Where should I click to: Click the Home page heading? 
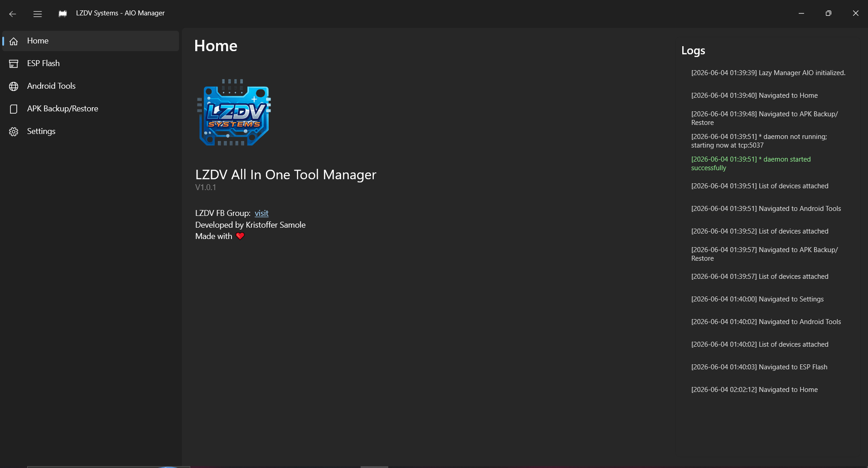pos(216,46)
